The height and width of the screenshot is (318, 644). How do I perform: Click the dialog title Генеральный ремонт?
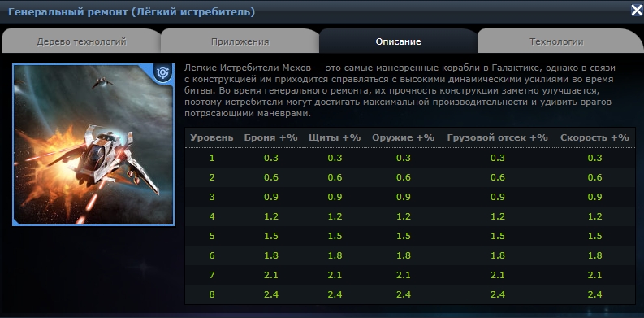132,12
